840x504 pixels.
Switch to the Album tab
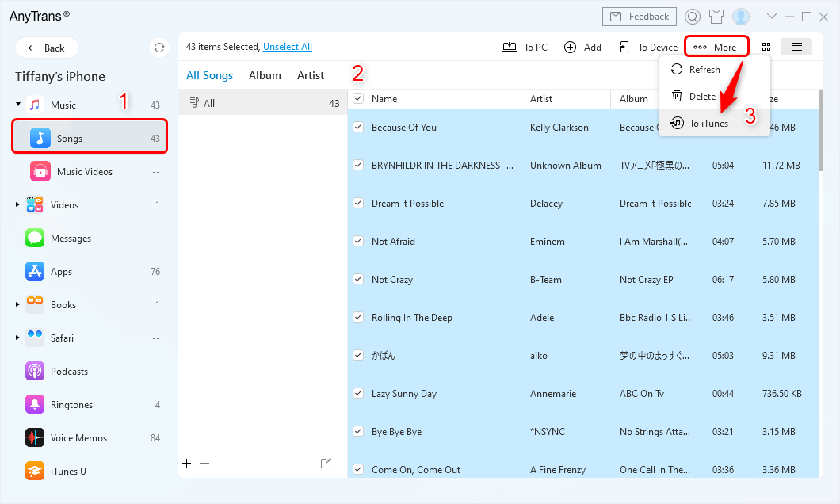[x=265, y=75]
